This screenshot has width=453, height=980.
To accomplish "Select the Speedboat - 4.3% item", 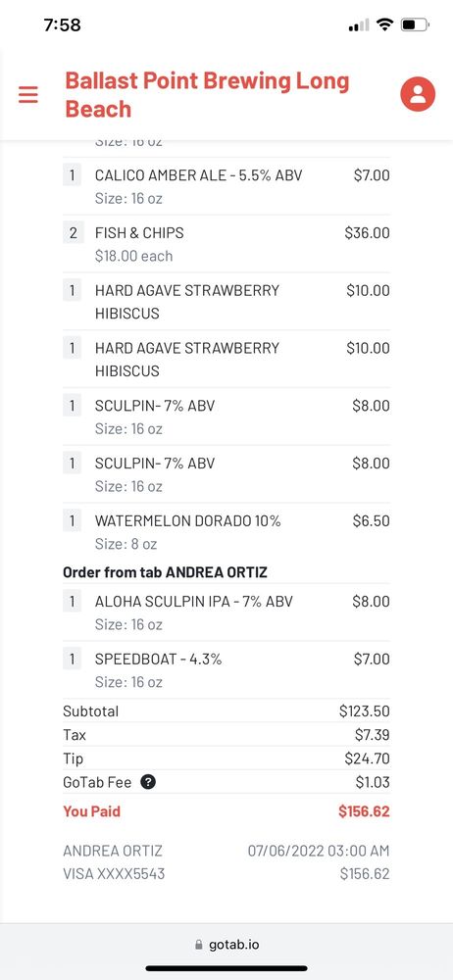I will pyautogui.click(x=226, y=670).
